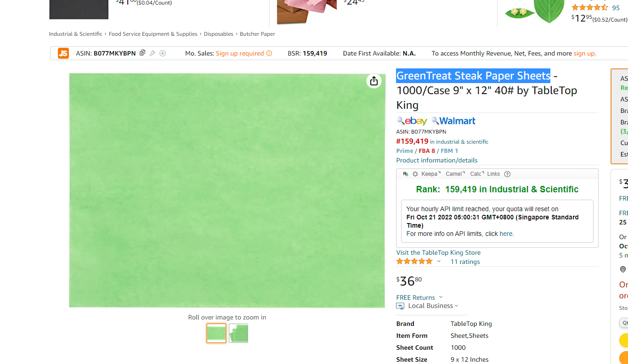Viewport: 628px width, 364px height.
Task: Open the Butcher Paper breadcrumb
Action: click(257, 34)
